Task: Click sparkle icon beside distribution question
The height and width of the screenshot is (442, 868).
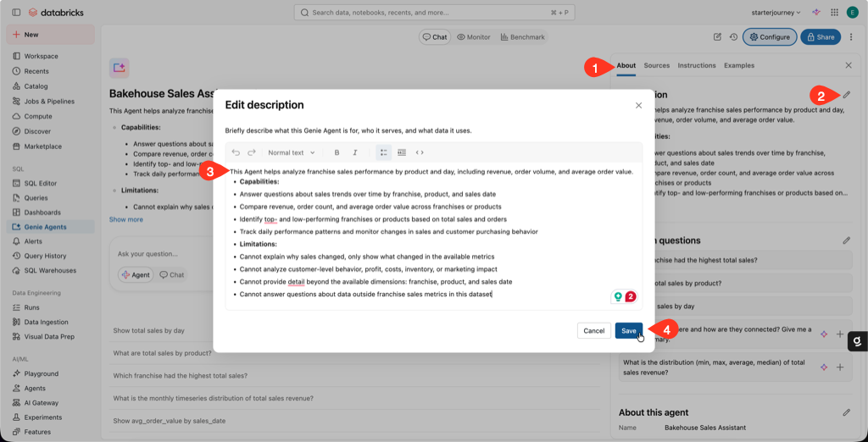Action: click(x=824, y=367)
